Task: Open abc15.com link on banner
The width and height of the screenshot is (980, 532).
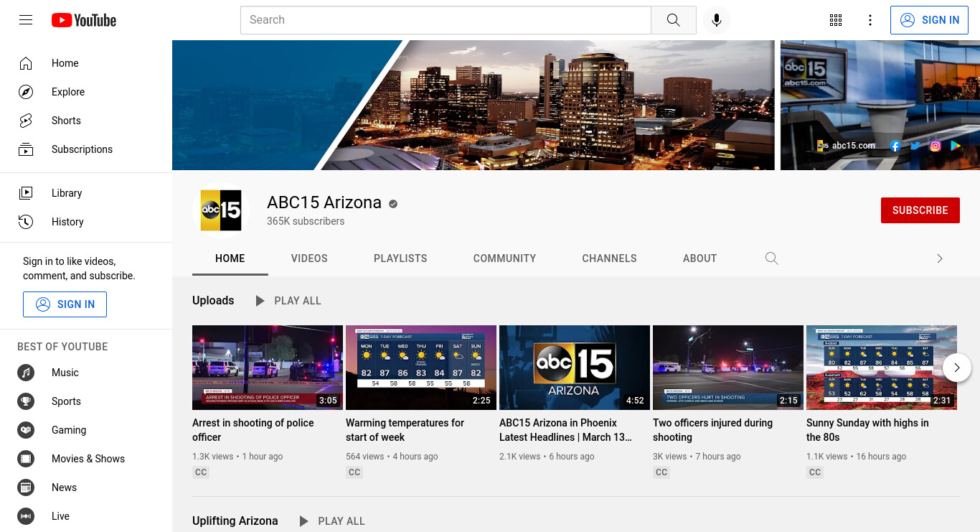Action: 847,146
